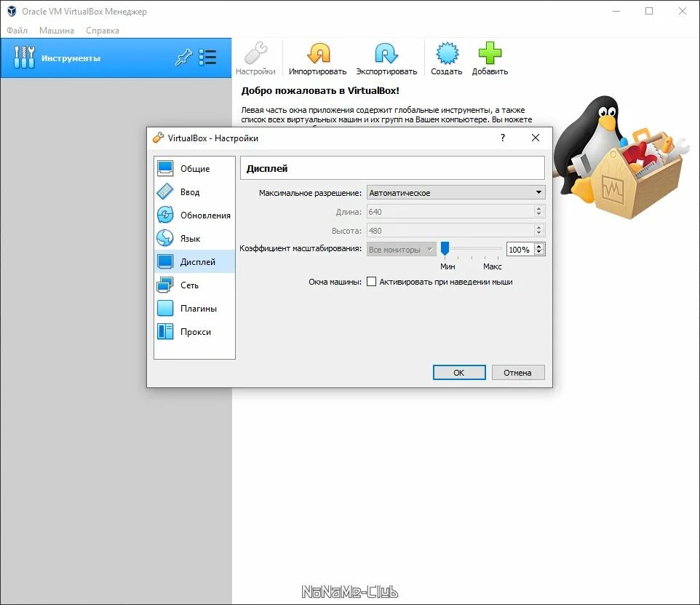700x605 pixels.
Task: Click the question mark help button in dialog
Action: pos(503,138)
